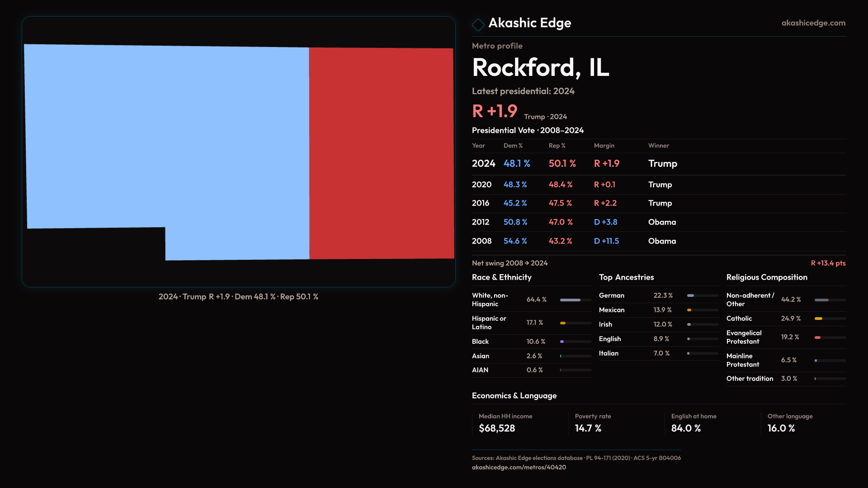Click the 2008 D +11.5 margin
This screenshot has height=488, width=868.
pyautogui.click(x=606, y=241)
